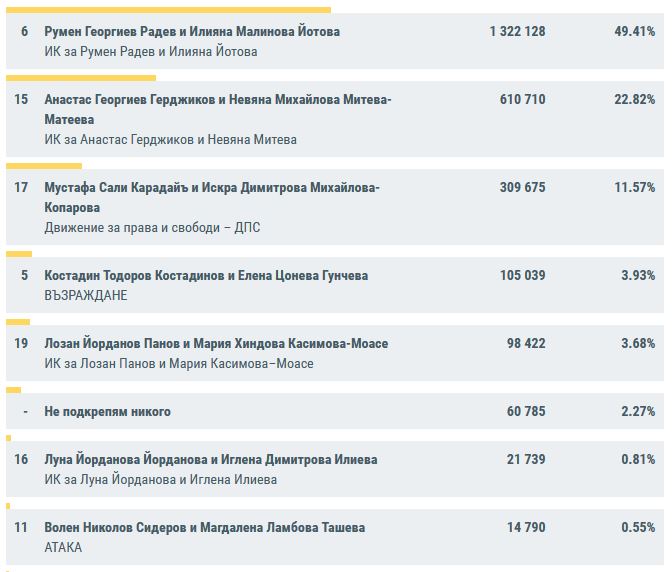Click the yellow bar above Карадайъ row

pyautogui.click(x=44, y=166)
